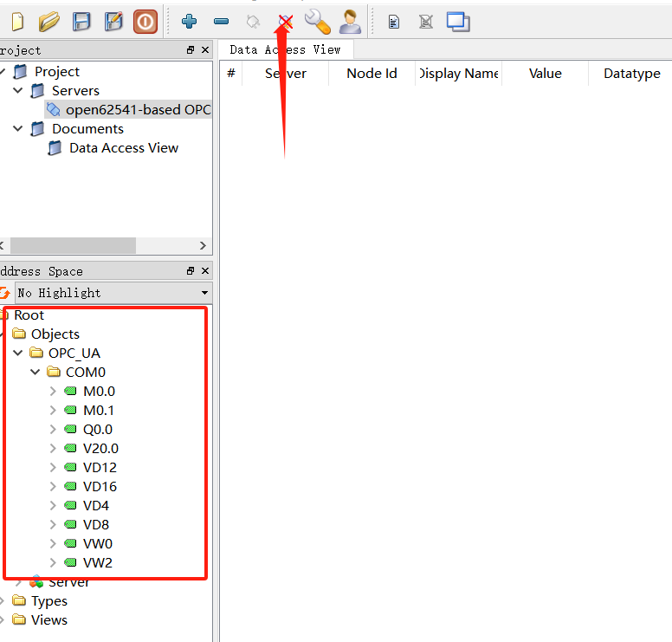Create a new project with New icon

(x=17, y=22)
